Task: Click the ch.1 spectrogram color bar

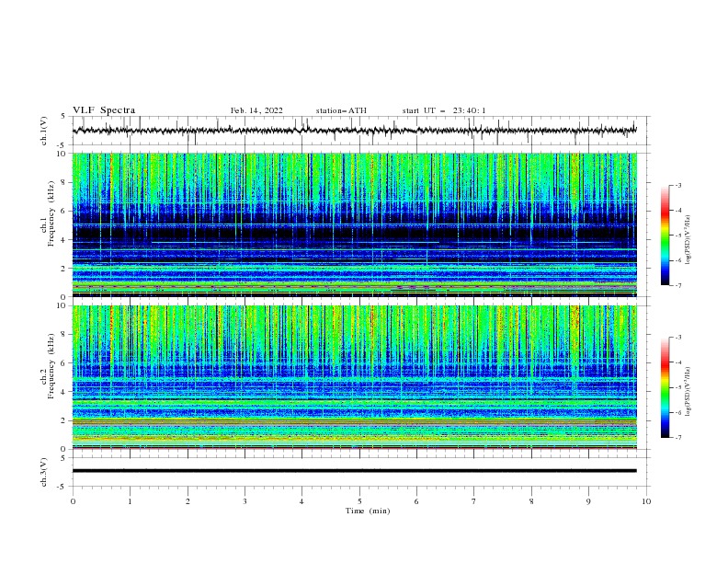Action: pos(665,236)
